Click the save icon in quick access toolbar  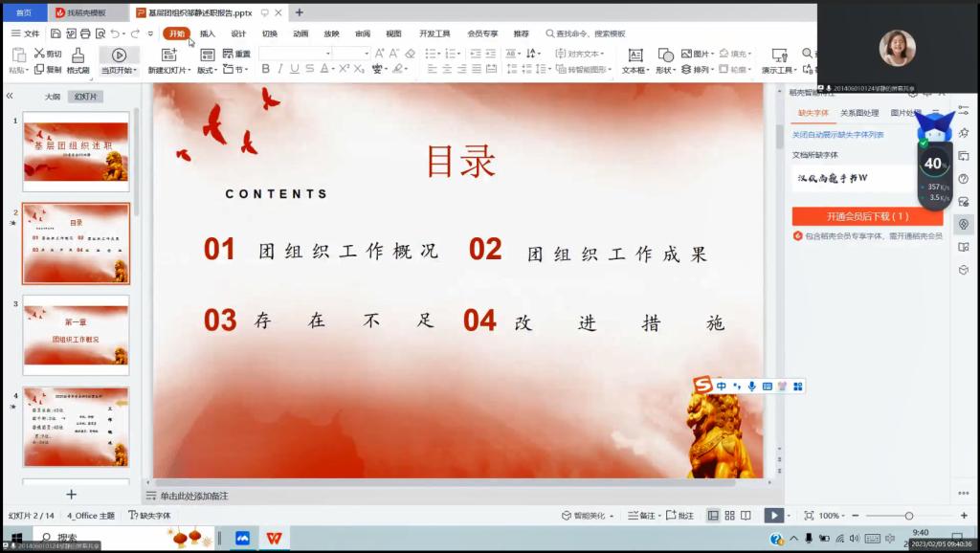coord(56,33)
